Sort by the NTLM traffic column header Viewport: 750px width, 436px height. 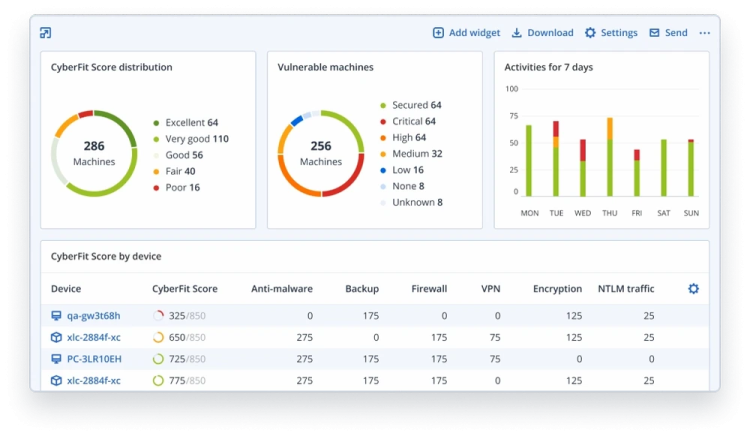626,289
